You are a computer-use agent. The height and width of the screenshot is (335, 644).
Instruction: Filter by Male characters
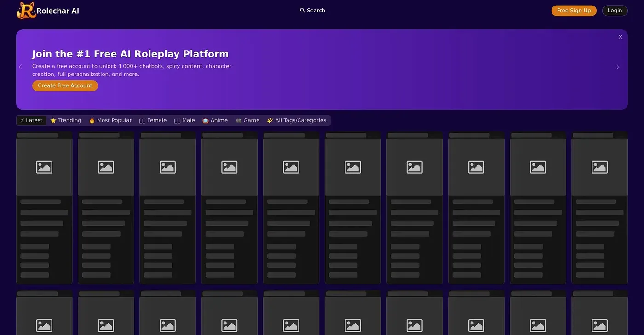click(x=184, y=120)
